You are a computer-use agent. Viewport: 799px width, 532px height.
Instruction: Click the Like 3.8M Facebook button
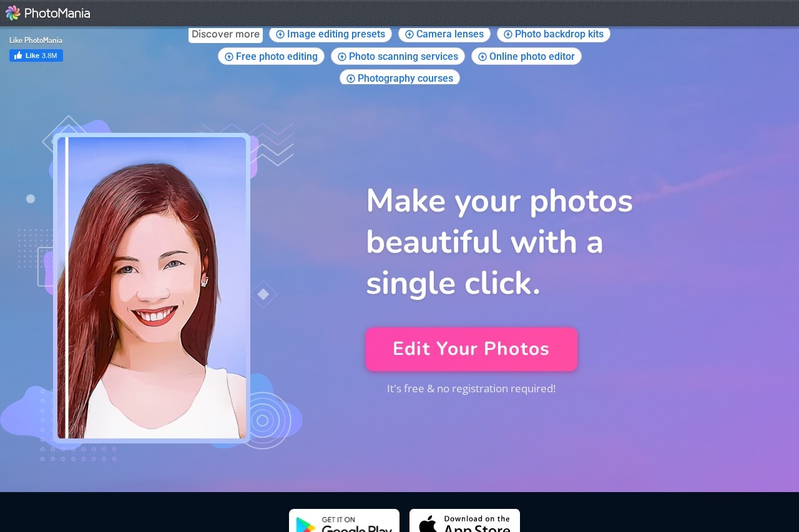pyautogui.click(x=36, y=55)
